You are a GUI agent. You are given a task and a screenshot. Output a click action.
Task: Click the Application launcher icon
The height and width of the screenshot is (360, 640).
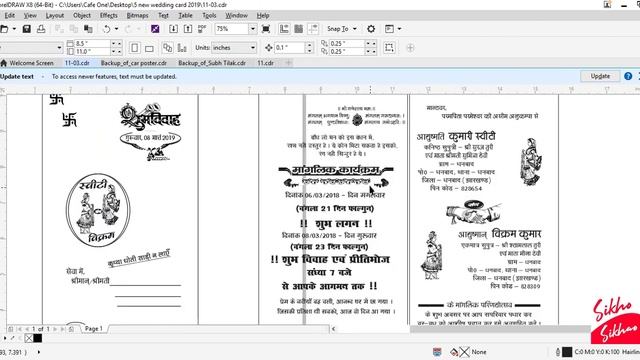pos(389,29)
